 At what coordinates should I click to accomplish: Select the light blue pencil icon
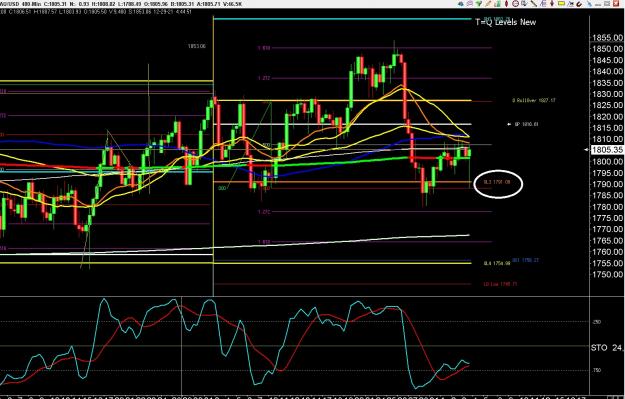point(589,4)
